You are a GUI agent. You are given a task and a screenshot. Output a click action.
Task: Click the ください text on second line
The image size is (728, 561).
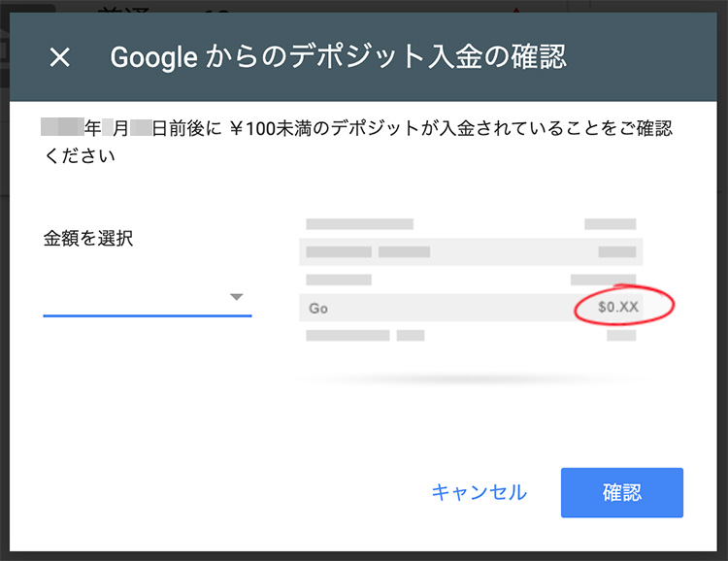(80, 156)
